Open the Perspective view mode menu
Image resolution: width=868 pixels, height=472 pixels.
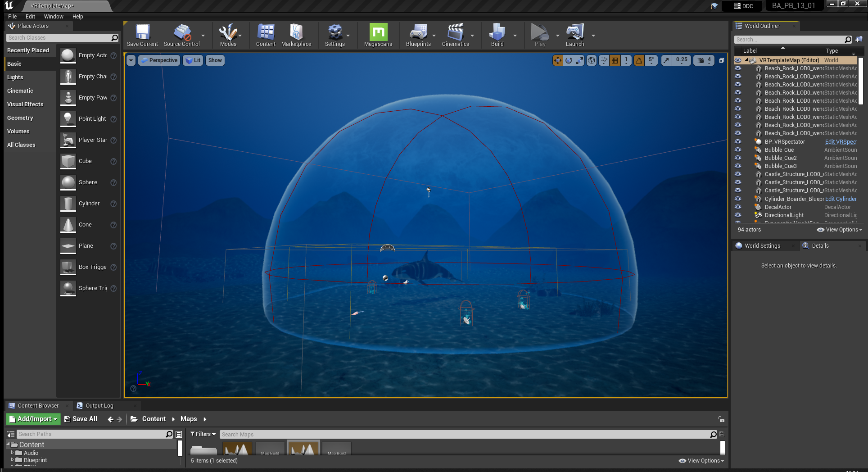159,60
